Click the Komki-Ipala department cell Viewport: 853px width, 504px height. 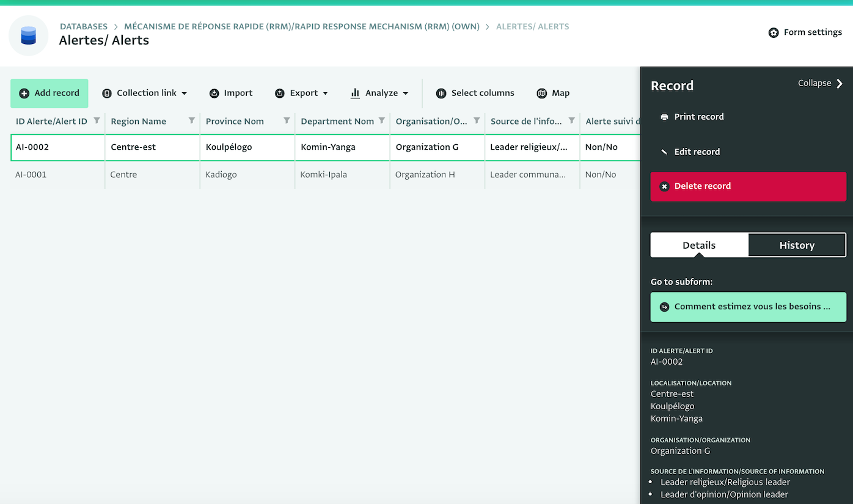(x=343, y=175)
